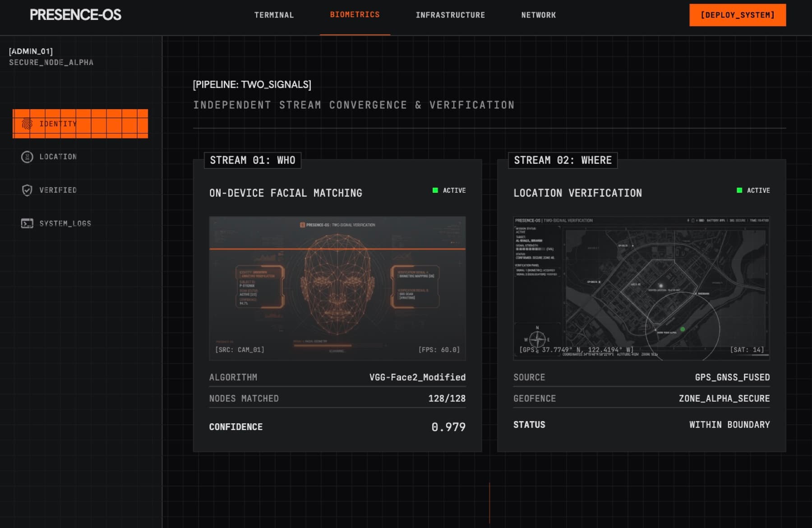This screenshot has width=812, height=528.
Task: Switch to the Infrastructure tab
Action: (450, 15)
